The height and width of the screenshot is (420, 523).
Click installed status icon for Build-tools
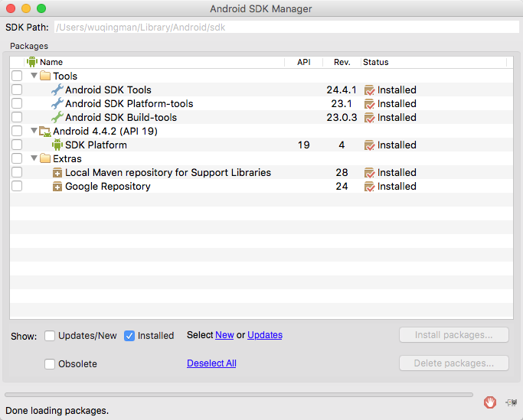[369, 118]
